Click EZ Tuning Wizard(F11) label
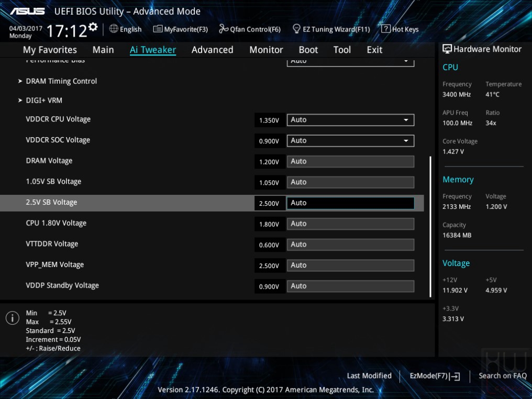Screen dimensions: 532x399 [336, 29]
